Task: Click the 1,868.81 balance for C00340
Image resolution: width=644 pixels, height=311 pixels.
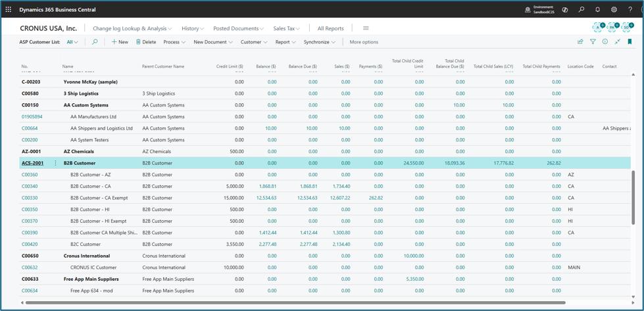Action: 268,186
